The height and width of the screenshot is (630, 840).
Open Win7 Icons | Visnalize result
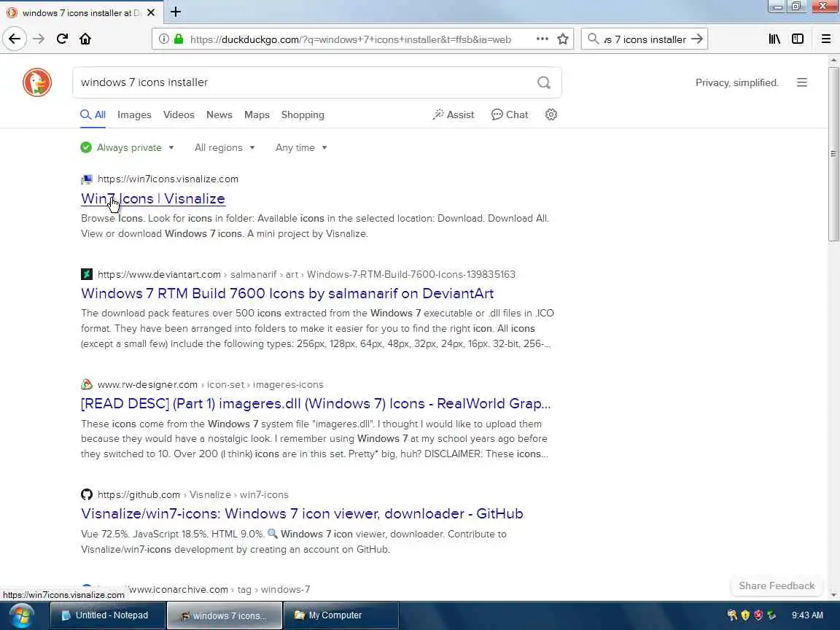click(x=152, y=199)
